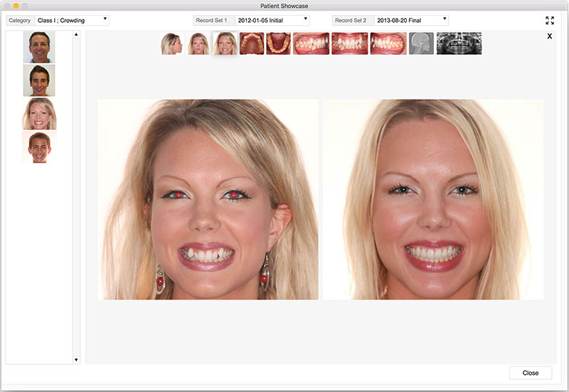Screen dimensions: 569x392
Task: Click the Category label
Action: click(20, 21)
